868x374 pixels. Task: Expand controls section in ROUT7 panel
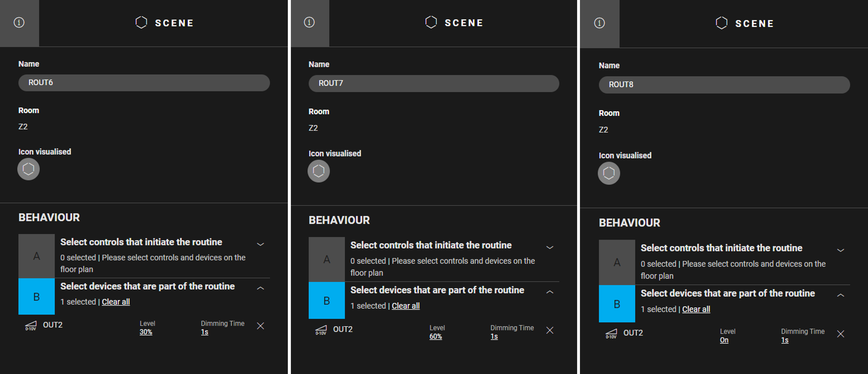[x=550, y=247]
